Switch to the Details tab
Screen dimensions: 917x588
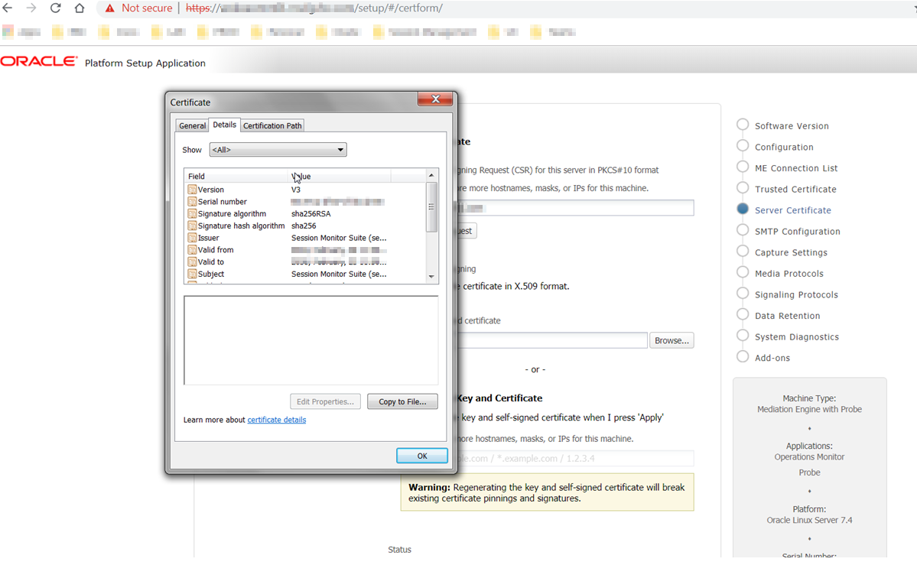click(x=225, y=125)
